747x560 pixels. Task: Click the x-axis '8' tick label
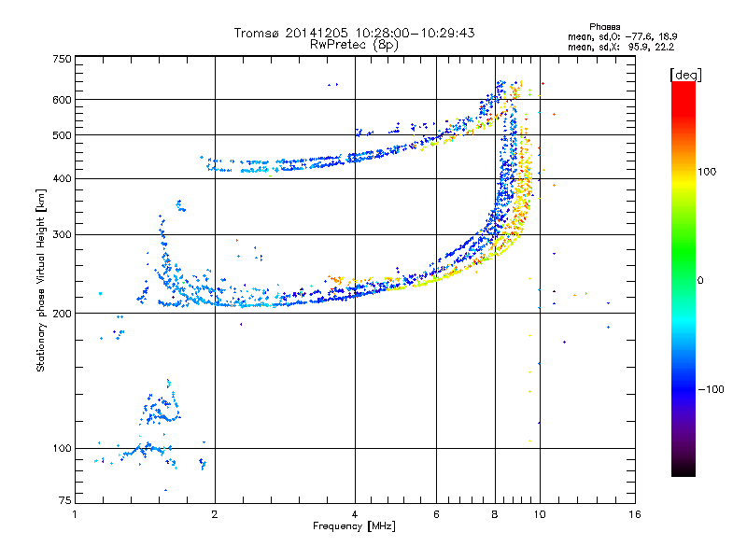coord(495,514)
